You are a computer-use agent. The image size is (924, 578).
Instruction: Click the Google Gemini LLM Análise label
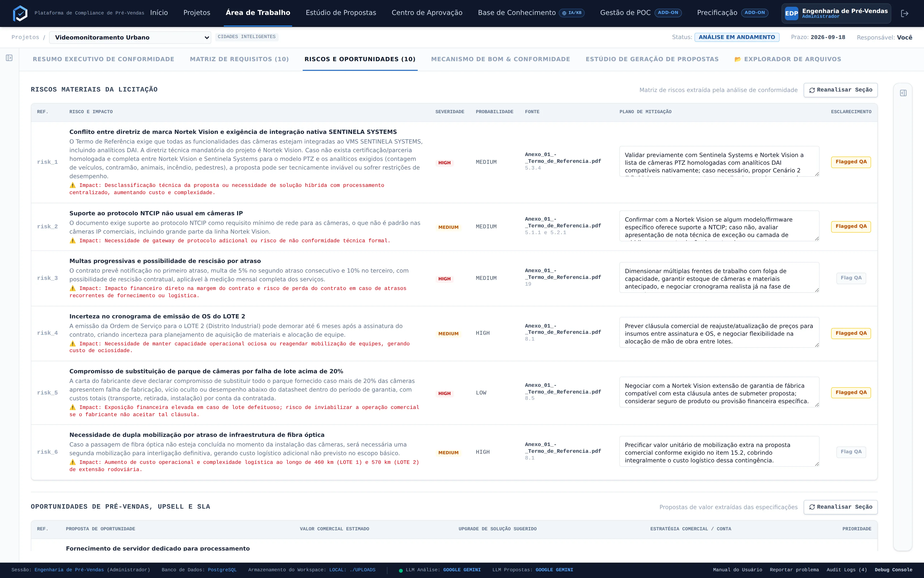(x=462, y=570)
